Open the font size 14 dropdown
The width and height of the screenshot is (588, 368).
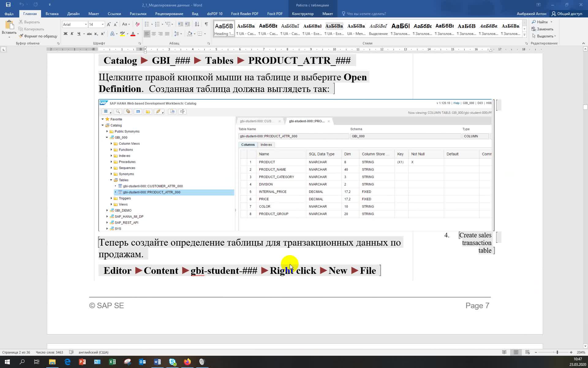point(103,25)
